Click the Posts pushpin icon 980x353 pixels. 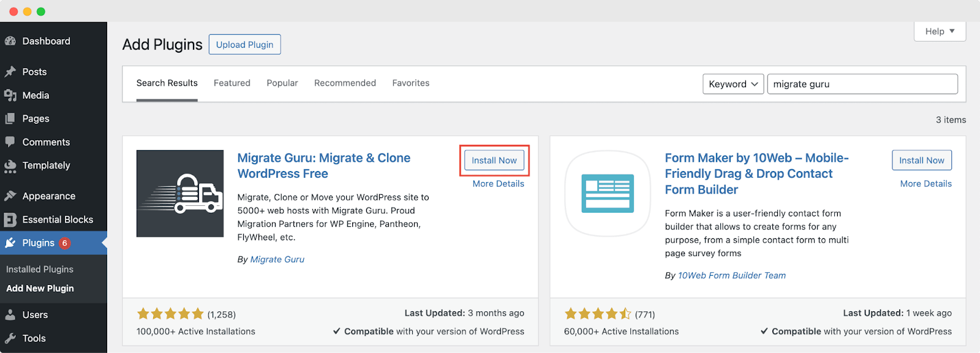tap(10, 72)
